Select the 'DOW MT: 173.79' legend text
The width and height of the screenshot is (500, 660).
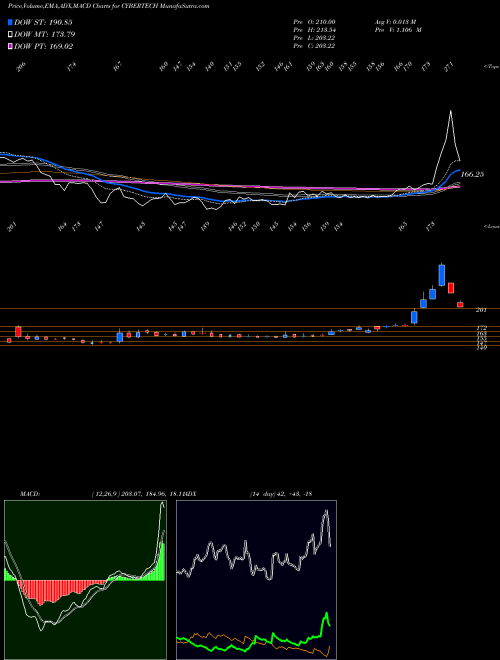45,35
